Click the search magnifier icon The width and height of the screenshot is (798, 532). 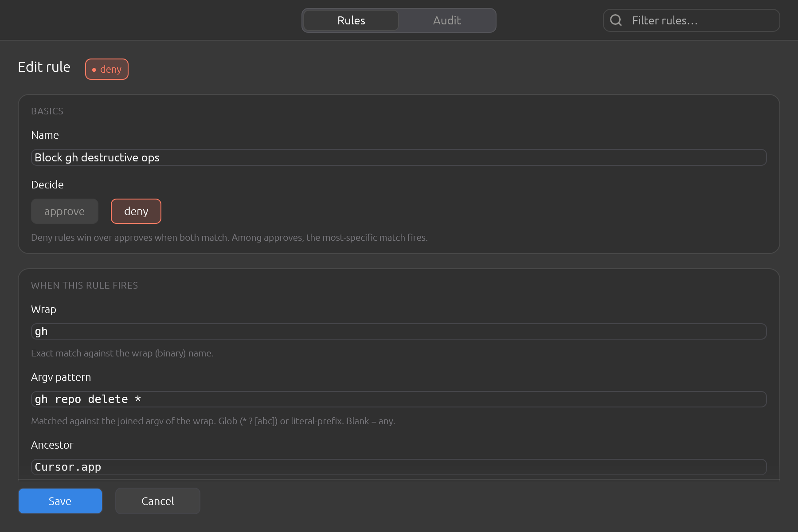616,20
